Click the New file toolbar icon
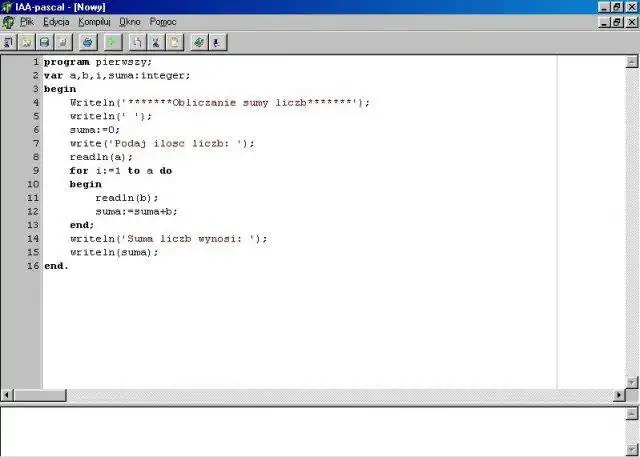 9,42
